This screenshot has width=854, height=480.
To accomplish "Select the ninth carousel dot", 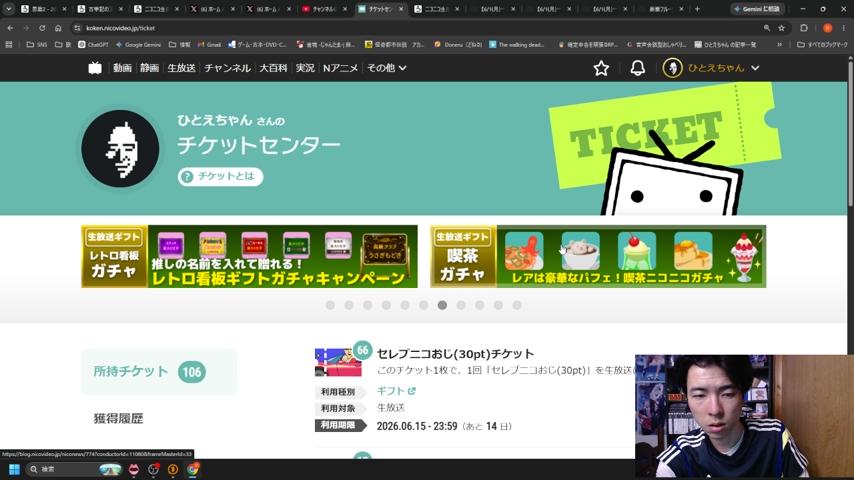I will [479, 305].
